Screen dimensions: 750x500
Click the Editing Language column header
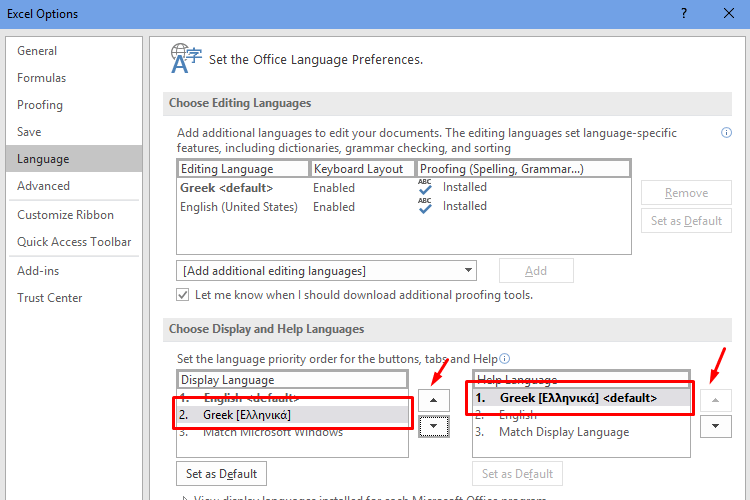[x=243, y=169]
